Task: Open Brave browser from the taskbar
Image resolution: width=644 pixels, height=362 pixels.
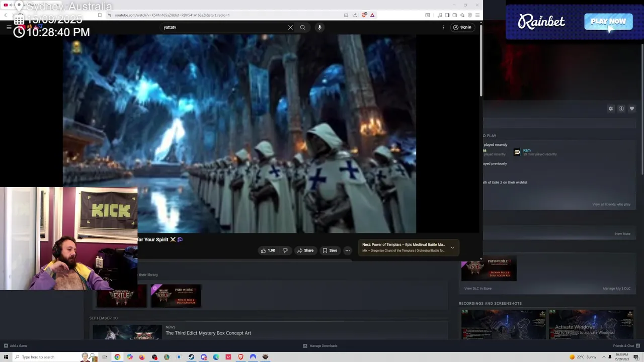Action: [240, 357]
